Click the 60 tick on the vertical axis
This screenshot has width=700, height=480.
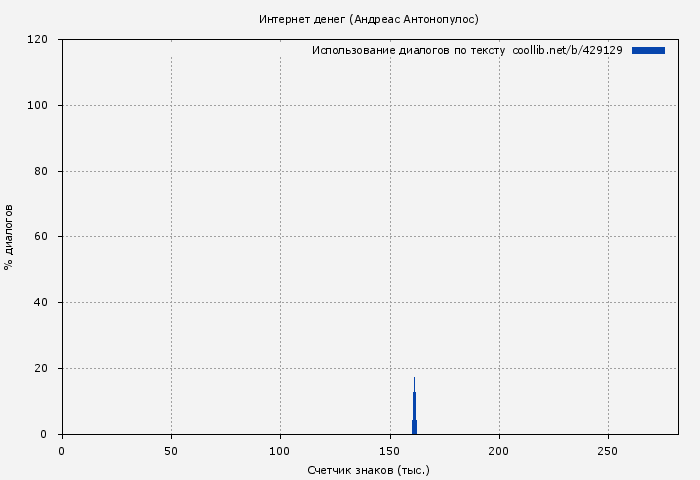click(x=42, y=237)
